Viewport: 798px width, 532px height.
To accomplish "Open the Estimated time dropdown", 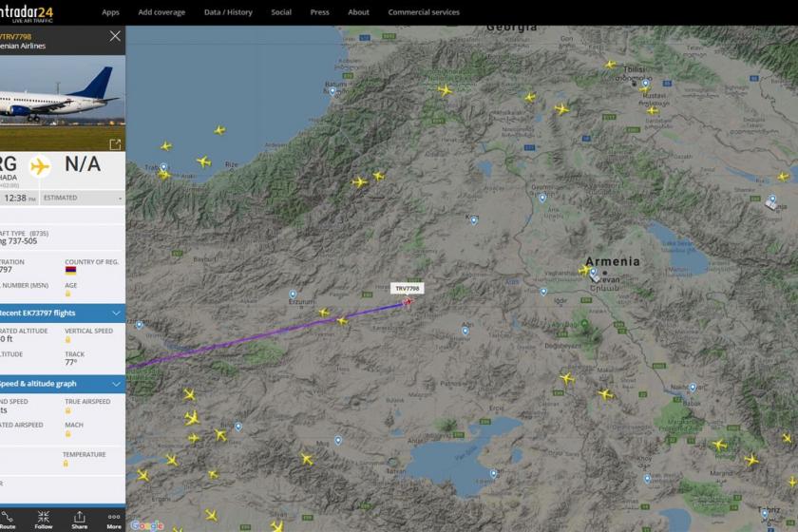I will [x=83, y=198].
